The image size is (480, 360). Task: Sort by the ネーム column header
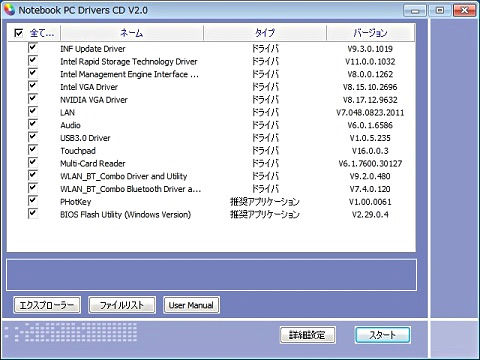132,33
